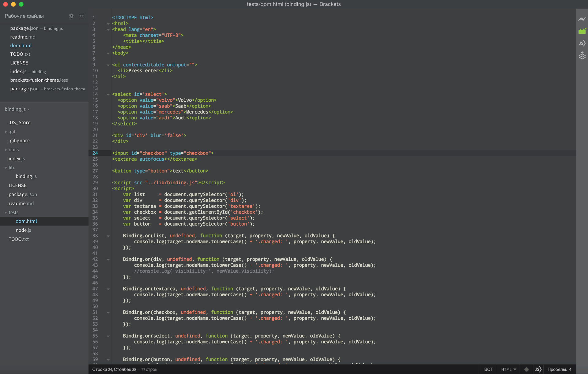Image resolution: width=588 pixels, height=374 pixels.
Task: Toggle ВСТ insert mode in status bar
Action: [488, 369]
